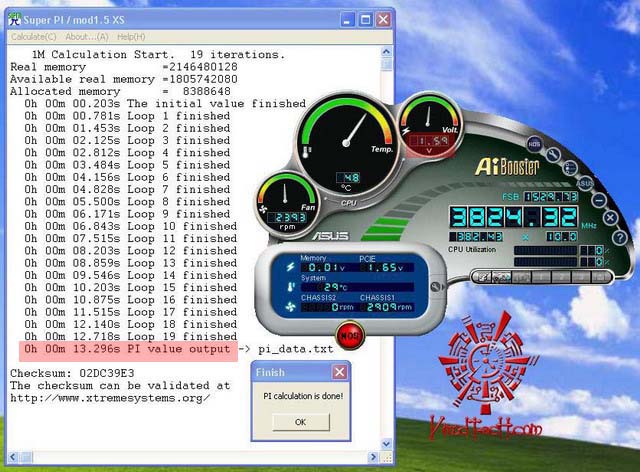Click OK in the Finish dialog
The height and width of the screenshot is (472, 640).
pyautogui.click(x=301, y=422)
